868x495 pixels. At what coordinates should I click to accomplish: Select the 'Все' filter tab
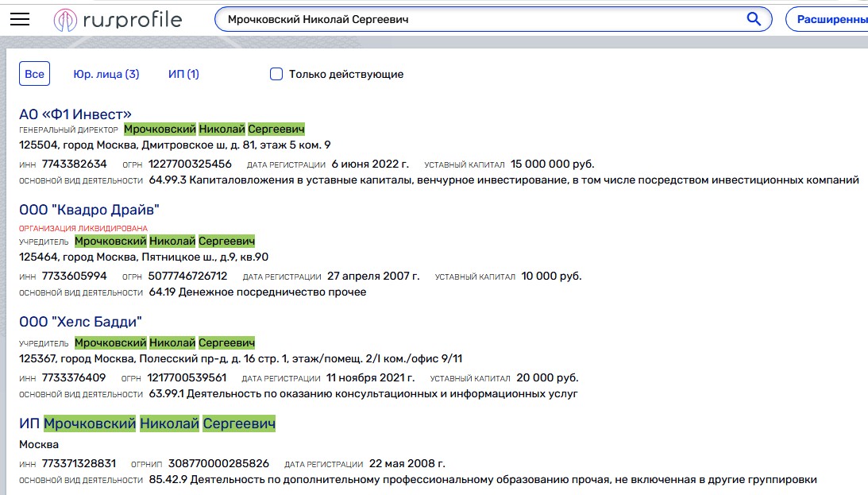34,74
